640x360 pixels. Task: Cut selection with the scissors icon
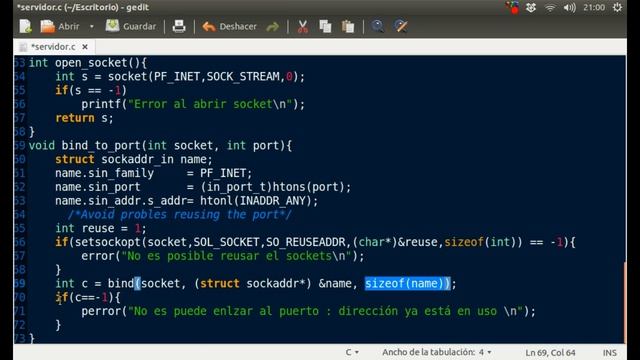302,27
